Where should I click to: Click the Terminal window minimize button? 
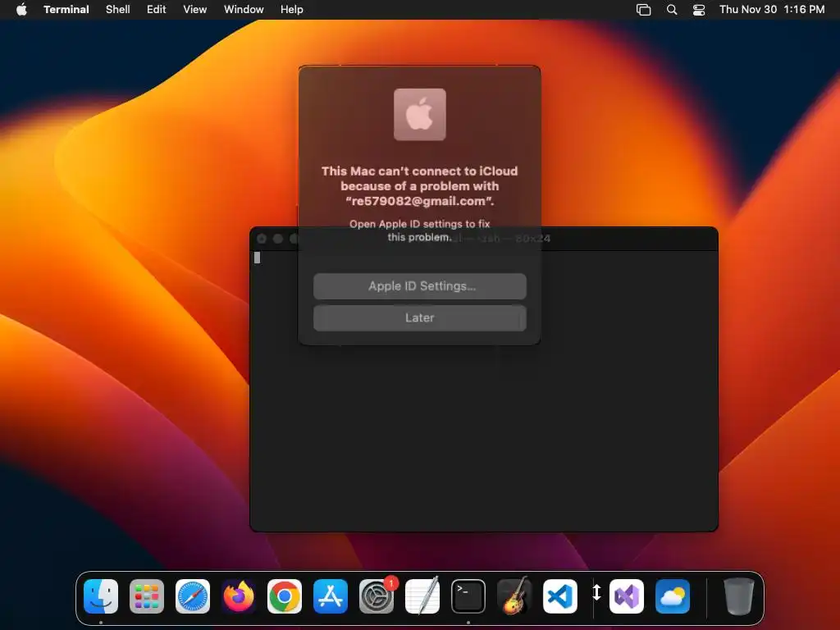pyautogui.click(x=277, y=239)
